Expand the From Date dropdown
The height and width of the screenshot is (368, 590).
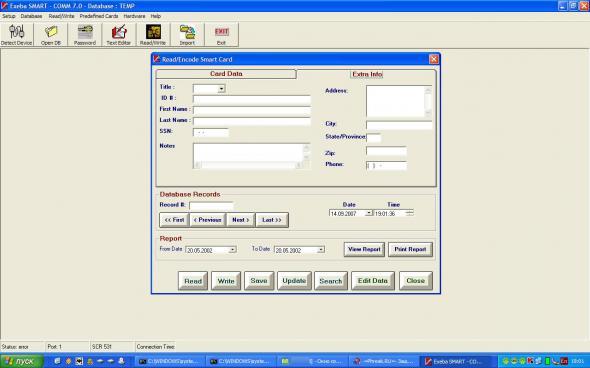click(233, 250)
